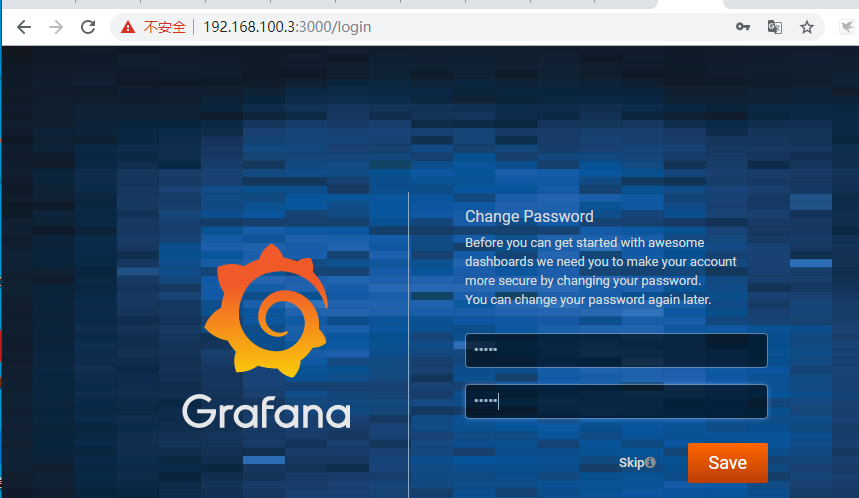Open the not-secure warning triangle info
The width and height of the screenshot is (859, 498).
pos(128,27)
